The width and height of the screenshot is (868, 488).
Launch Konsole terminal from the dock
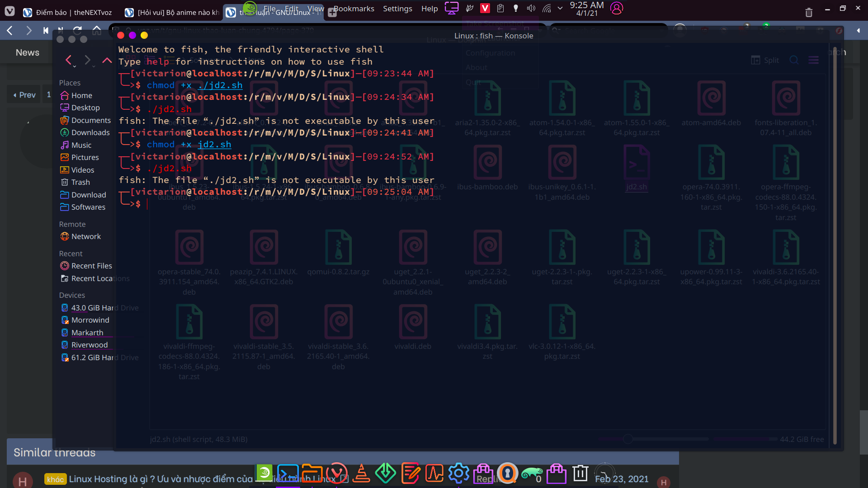coord(288,474)
